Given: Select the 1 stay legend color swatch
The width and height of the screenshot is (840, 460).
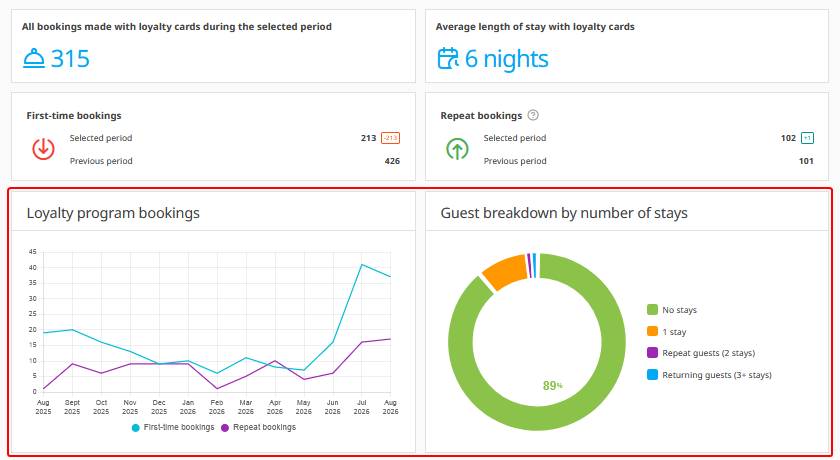Looking at the screenshot, I should coord(652,331).
